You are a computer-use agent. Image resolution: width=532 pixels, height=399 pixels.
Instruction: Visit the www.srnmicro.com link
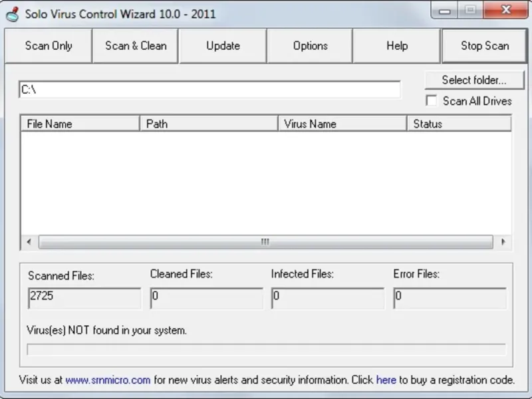(108, 380)
